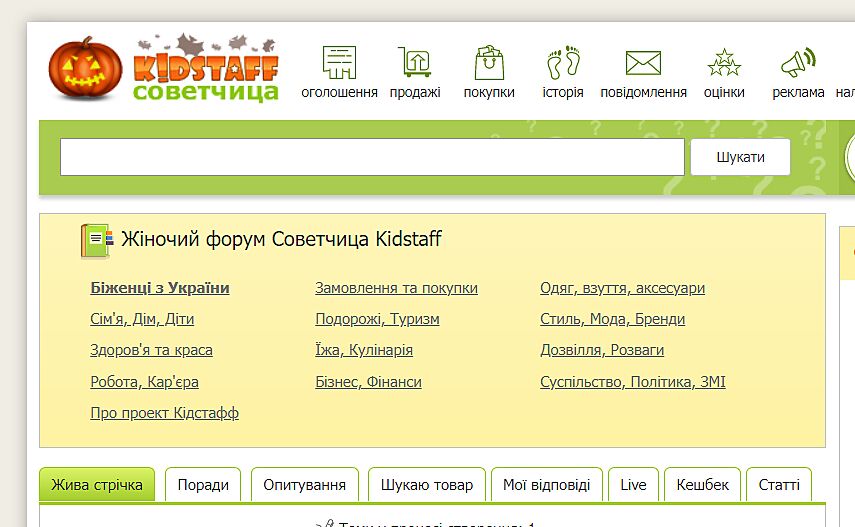The height and width of the screenshot is (527, 855).
Task: Open the продажі sales cart icon
Action: (x=414, y=63)
